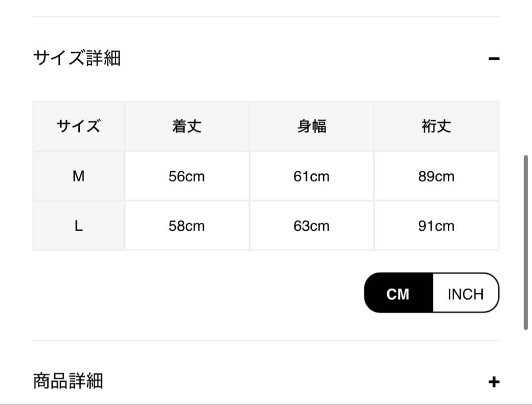Click the vertical page scrollbar
The width and height of the screenshot is (532, 405).
tap(526, 242)
